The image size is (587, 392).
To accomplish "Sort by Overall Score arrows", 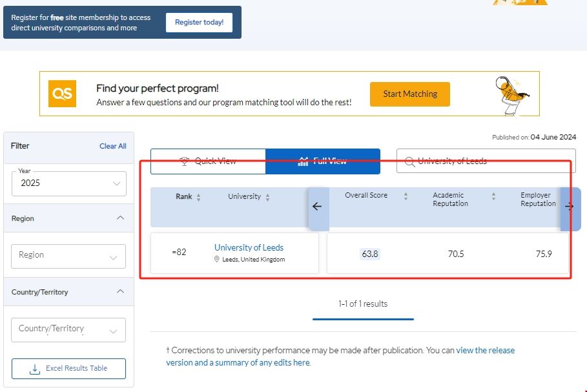I will point(406,196).
